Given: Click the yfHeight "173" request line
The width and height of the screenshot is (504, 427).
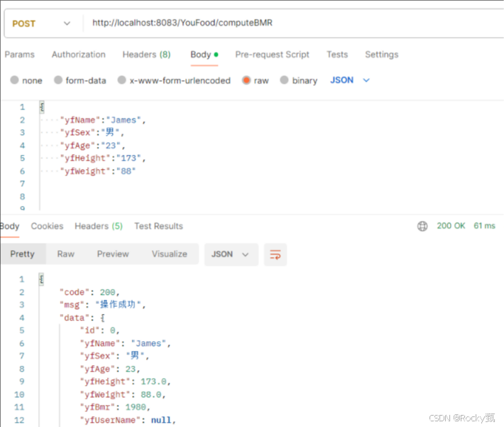Looking at the screenshot, I should pos(103,158).
